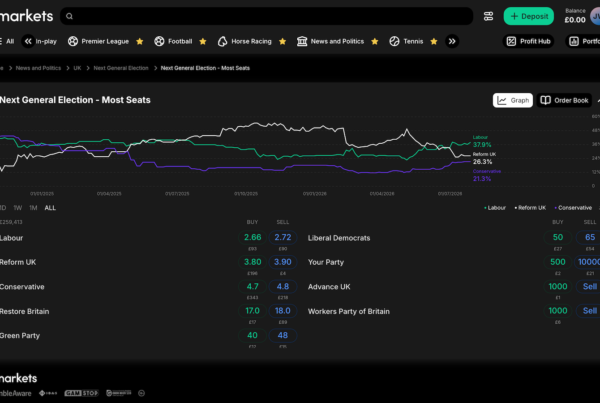Image resolution: width=600 pixels, height=403 pixels.
Task: Toggle the Horse Racing favourite star
Action: [x=282, y=41]
